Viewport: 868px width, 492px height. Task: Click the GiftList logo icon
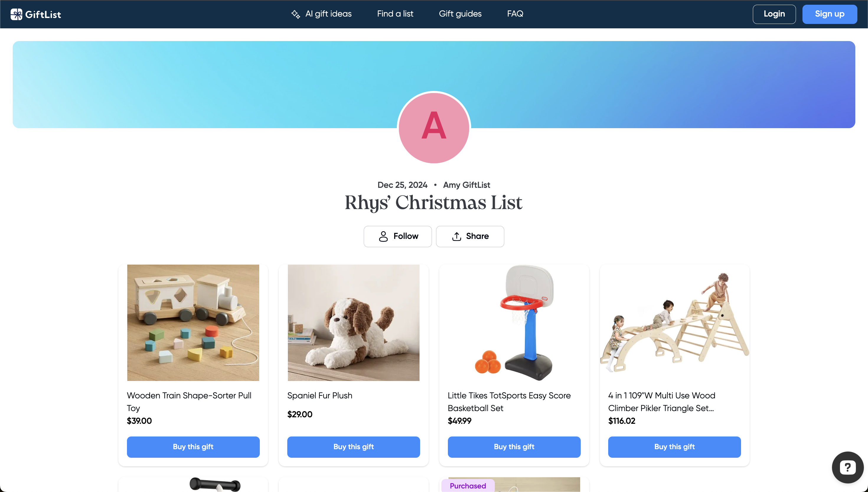coord(16,14)
